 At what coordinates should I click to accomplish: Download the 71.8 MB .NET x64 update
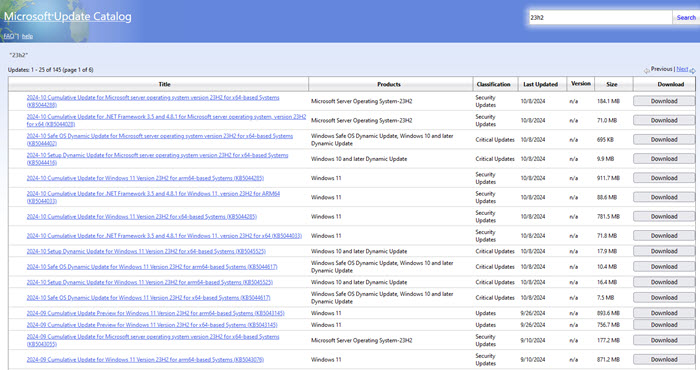pyautogui.click(x=664, y=235)
